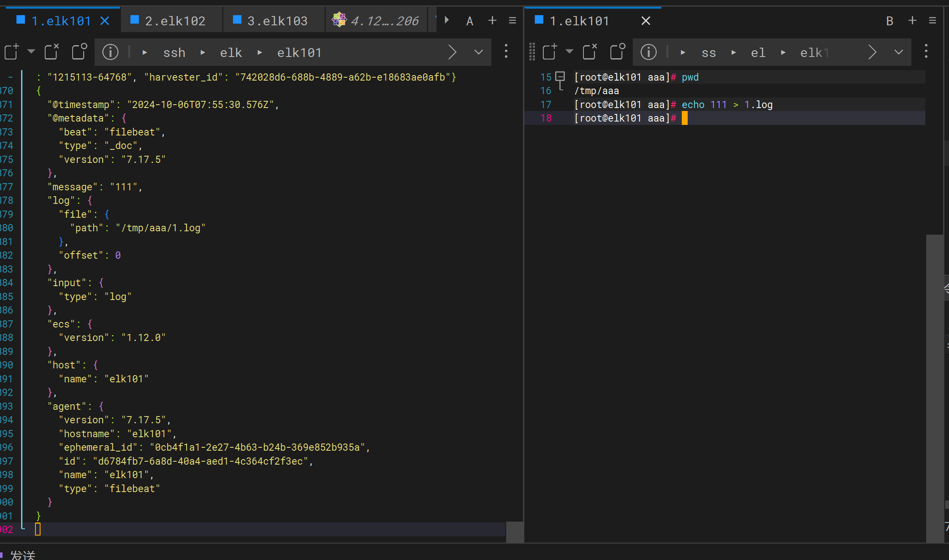Click the "offset": 0 line
The image size is (949, 560).
point(89,255)
